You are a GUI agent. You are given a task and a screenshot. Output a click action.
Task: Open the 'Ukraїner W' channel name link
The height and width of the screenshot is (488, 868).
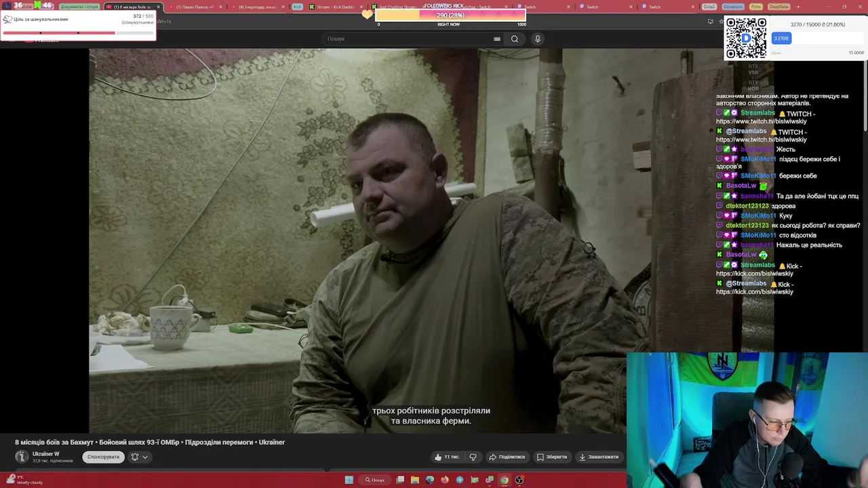pyautogui.click(x=46, y=454)
